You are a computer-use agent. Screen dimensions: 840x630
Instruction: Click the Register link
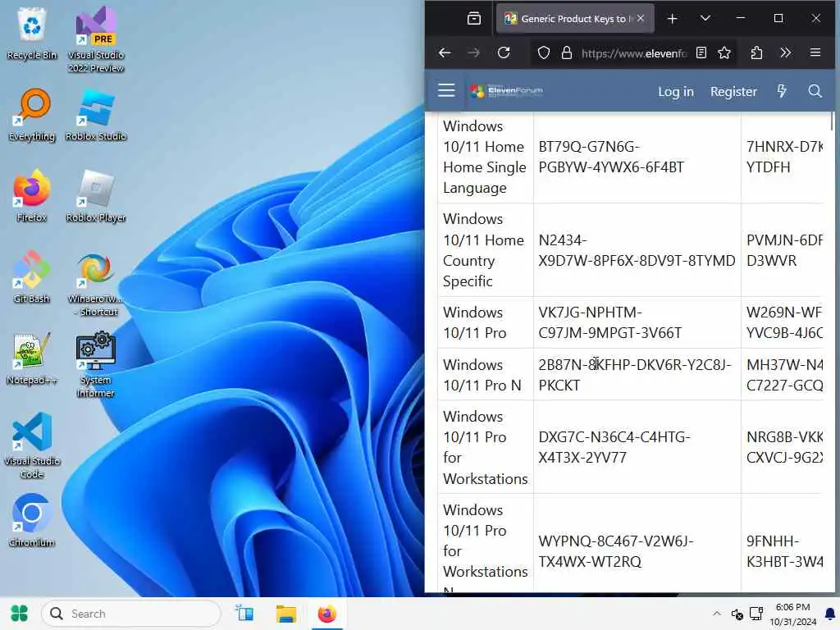(733, 92)
